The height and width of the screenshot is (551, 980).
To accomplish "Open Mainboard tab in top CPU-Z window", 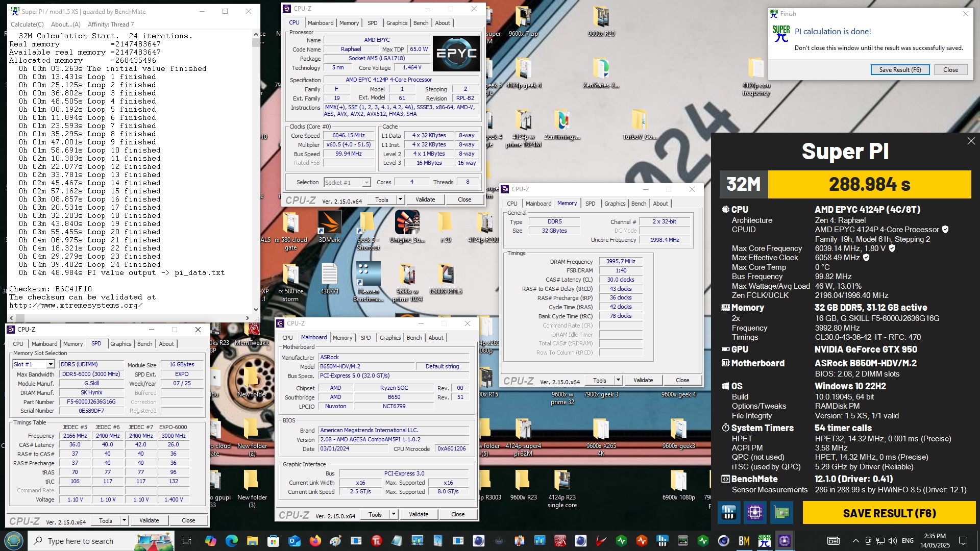I will pos(321,23).
